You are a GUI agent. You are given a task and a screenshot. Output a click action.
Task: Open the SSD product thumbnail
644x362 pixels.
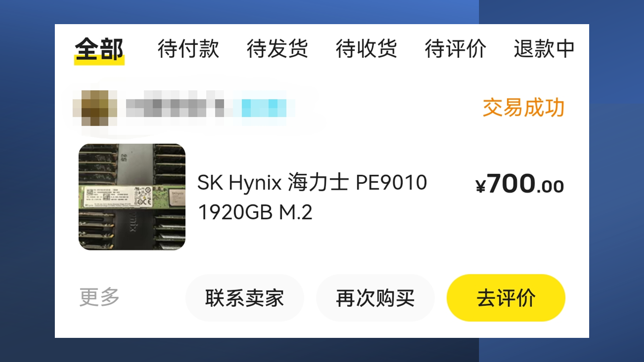pyautogui.click(x=132, y=197)
